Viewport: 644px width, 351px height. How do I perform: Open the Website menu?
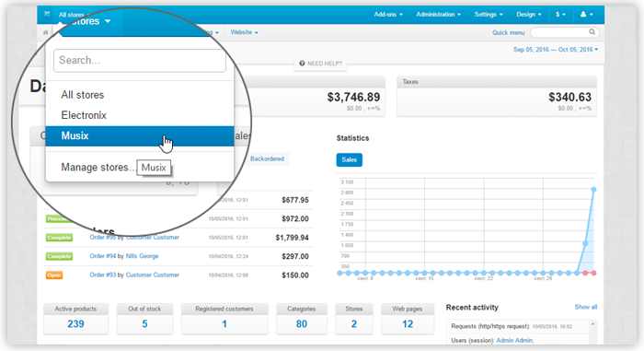[244, 32]
